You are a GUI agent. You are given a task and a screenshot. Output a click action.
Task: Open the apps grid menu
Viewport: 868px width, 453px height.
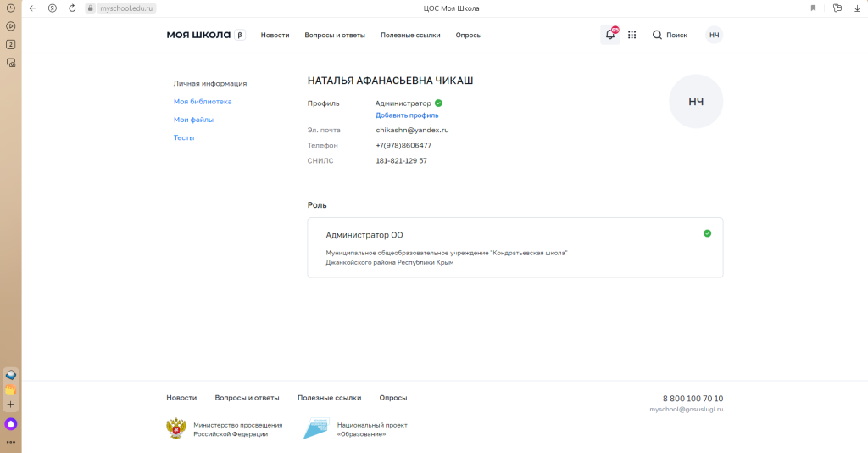(x=632, y=35)
